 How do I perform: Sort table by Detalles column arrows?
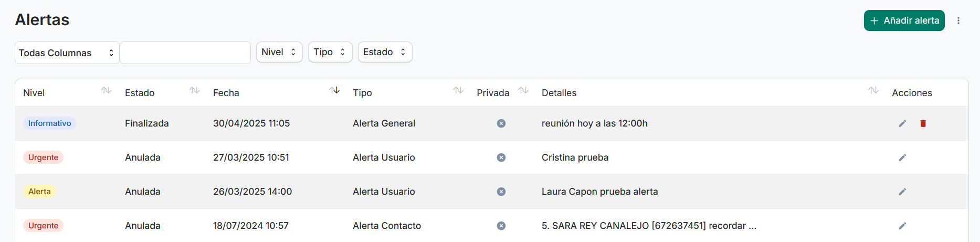[873, 90]
